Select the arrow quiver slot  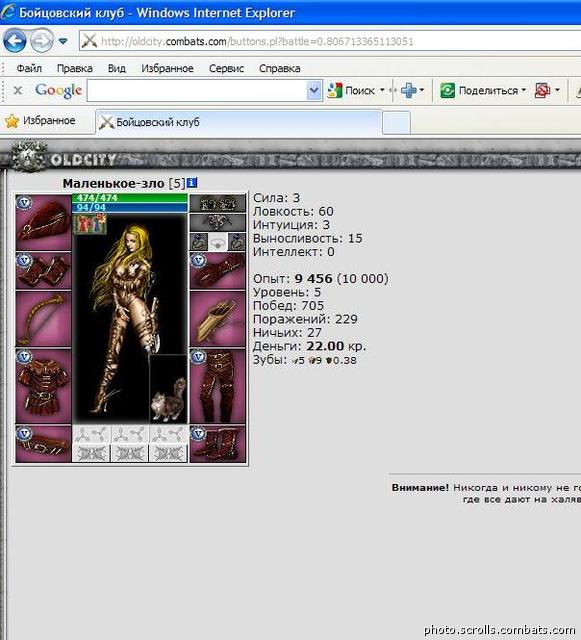218,319
